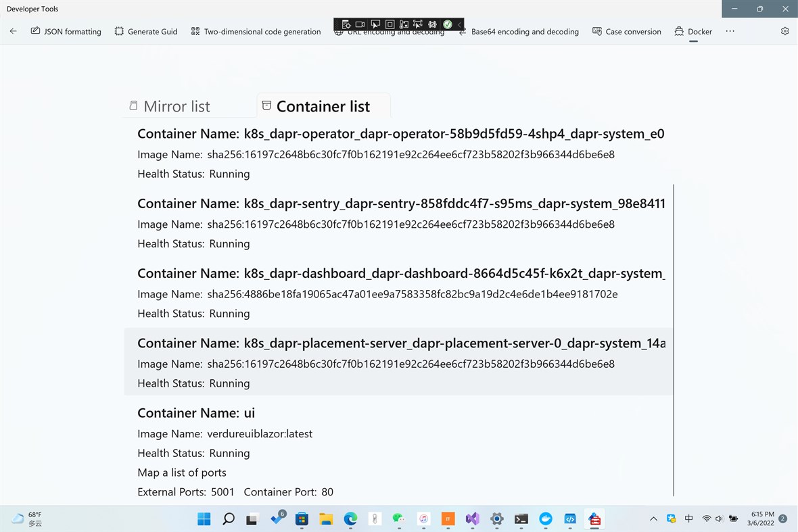798x532 pixels.
Task: Open WeChat from taskbar
Action: [399, 518]
